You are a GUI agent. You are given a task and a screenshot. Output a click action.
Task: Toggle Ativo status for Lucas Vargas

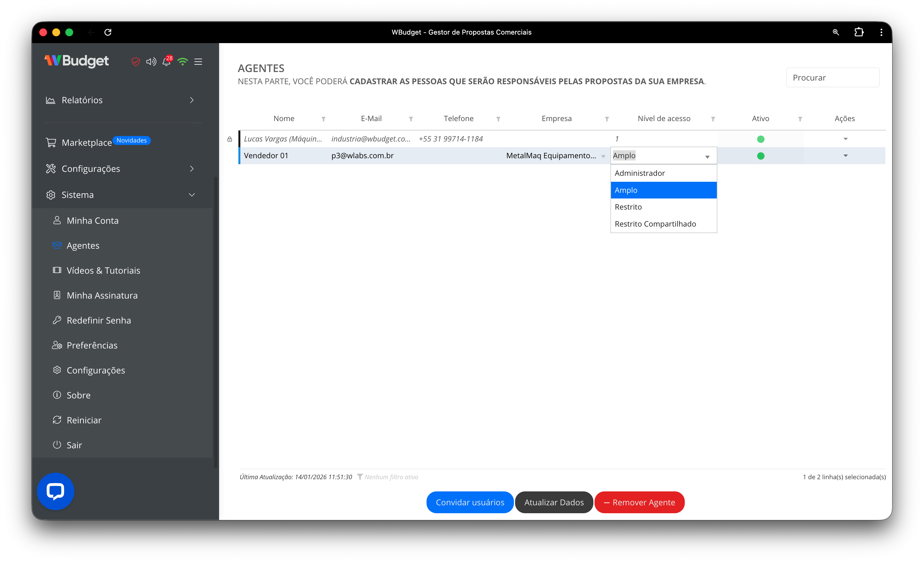point(761,139)
